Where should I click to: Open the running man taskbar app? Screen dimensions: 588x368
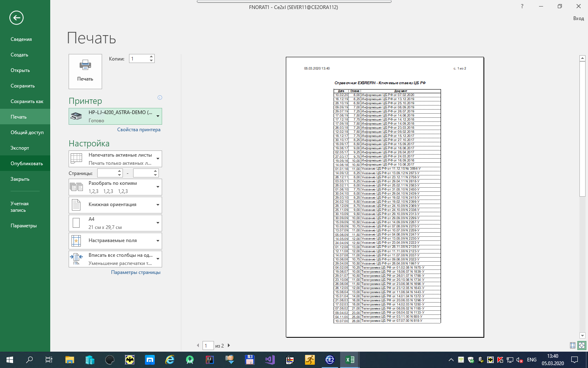(x=310, y=360)
